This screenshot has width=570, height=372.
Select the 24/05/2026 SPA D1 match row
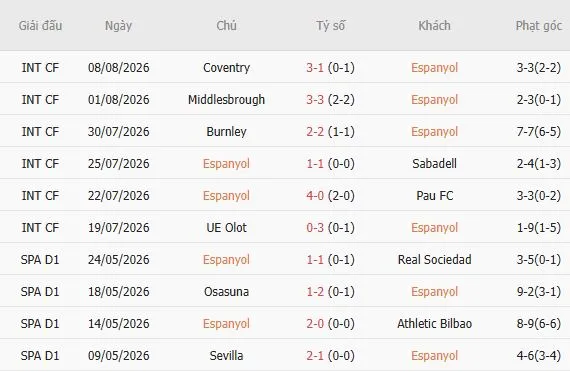coord(285,260)
